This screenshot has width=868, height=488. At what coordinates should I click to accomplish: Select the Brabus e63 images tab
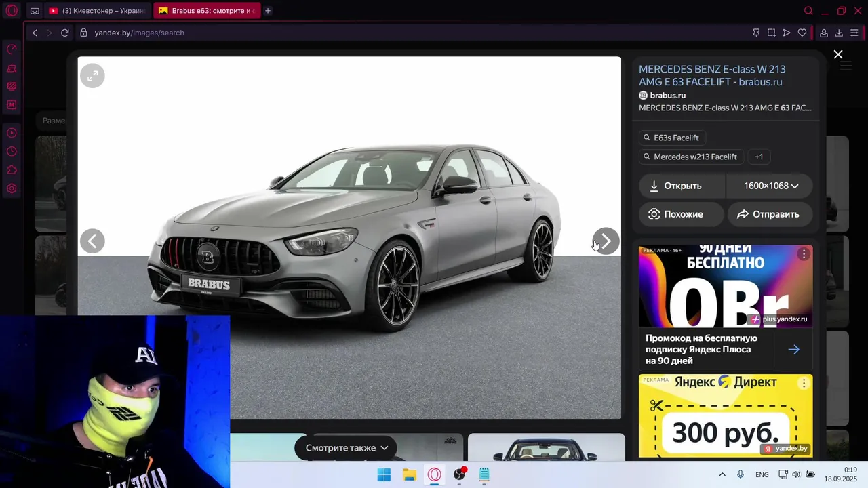207,11
